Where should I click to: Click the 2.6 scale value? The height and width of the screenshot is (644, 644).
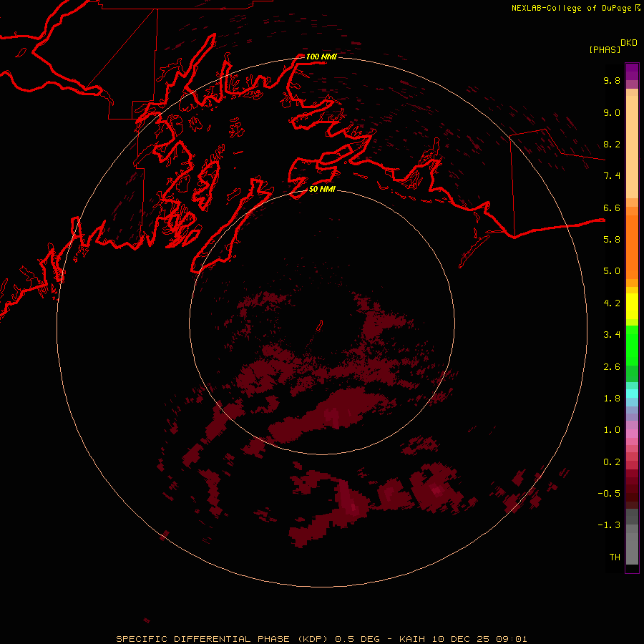[612, 367]
